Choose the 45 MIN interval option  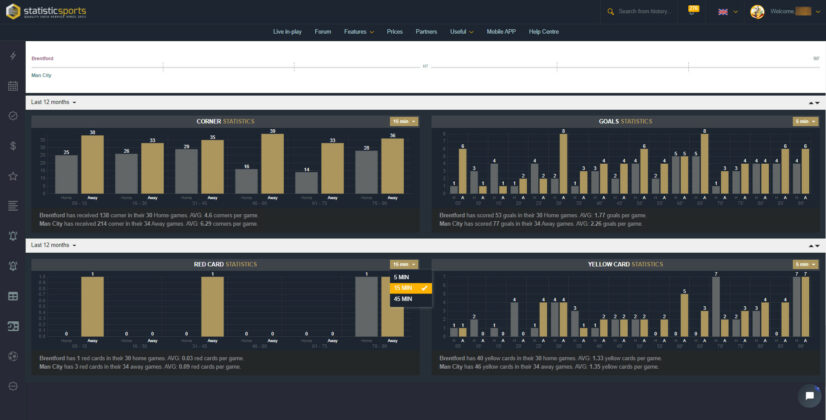point(403,299)
